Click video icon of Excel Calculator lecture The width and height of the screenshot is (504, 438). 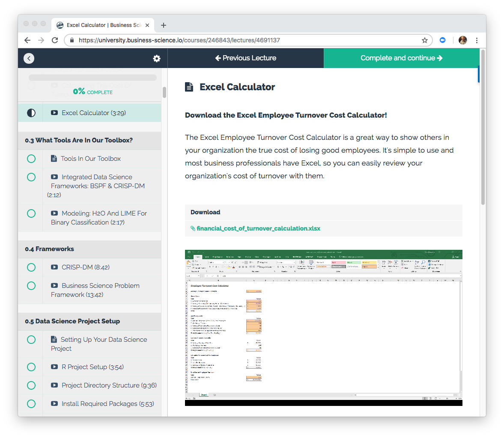point(54,113)
